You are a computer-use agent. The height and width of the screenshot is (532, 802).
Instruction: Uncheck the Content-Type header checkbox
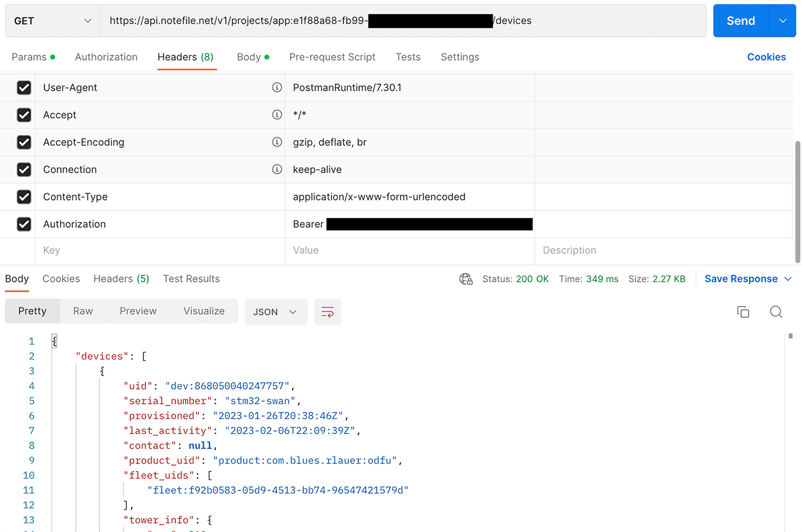pos(24,197)
